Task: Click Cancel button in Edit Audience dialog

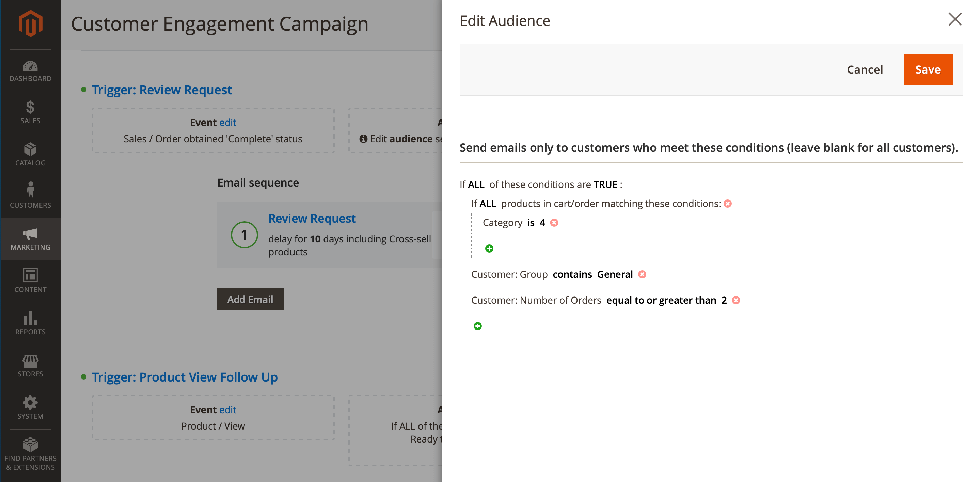Action: click(x=865, y=69)
